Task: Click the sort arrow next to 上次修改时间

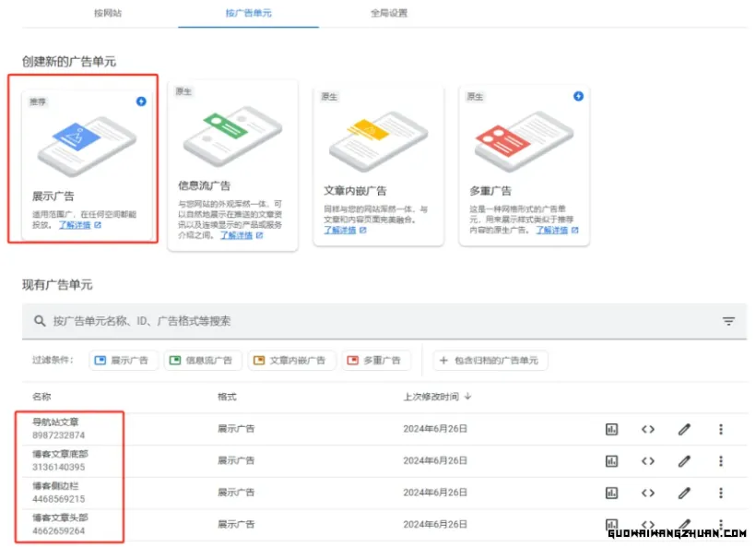Action: pyautogui.click(x=467, y=397)
